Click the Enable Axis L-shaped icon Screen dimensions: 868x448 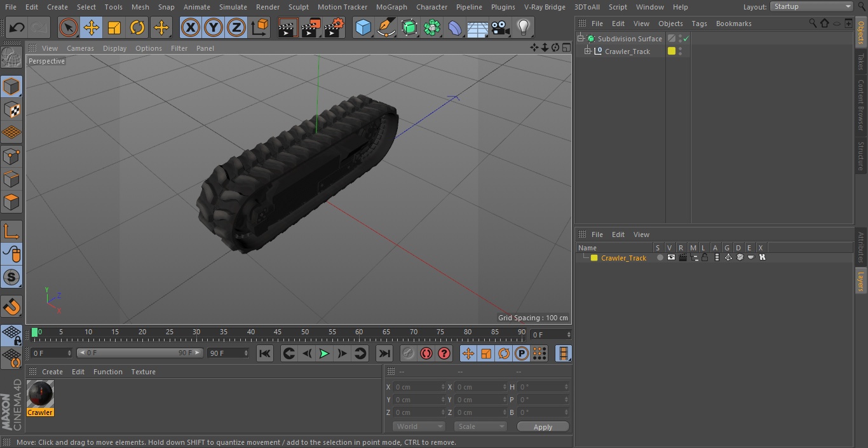point(11,231)
